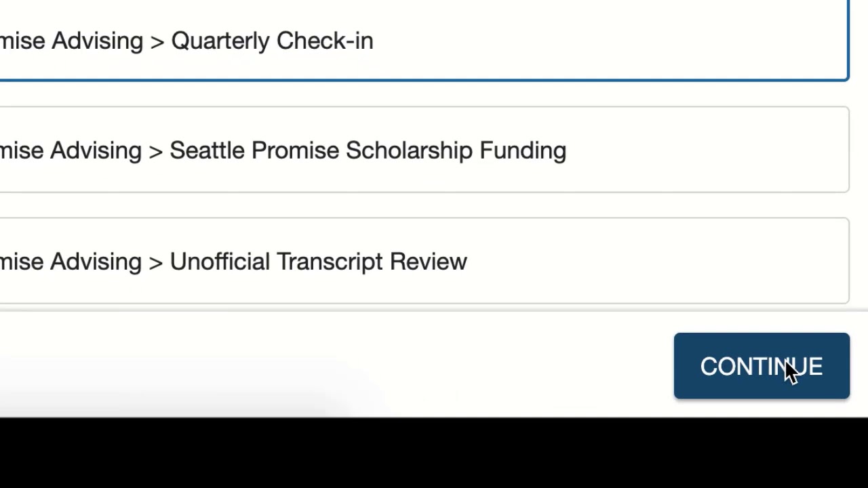Click the 'Seattle Promise Scholarship Funding' text

[368, 150]
